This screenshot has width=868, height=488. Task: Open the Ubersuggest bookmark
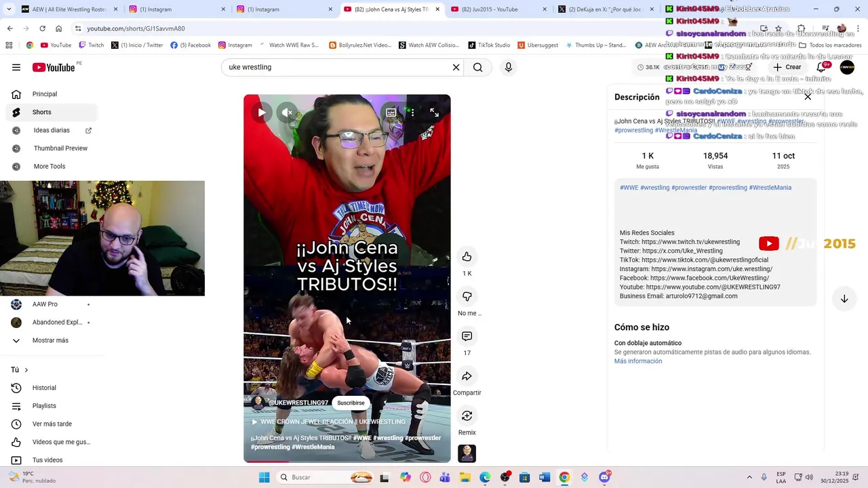click(538, 45)
